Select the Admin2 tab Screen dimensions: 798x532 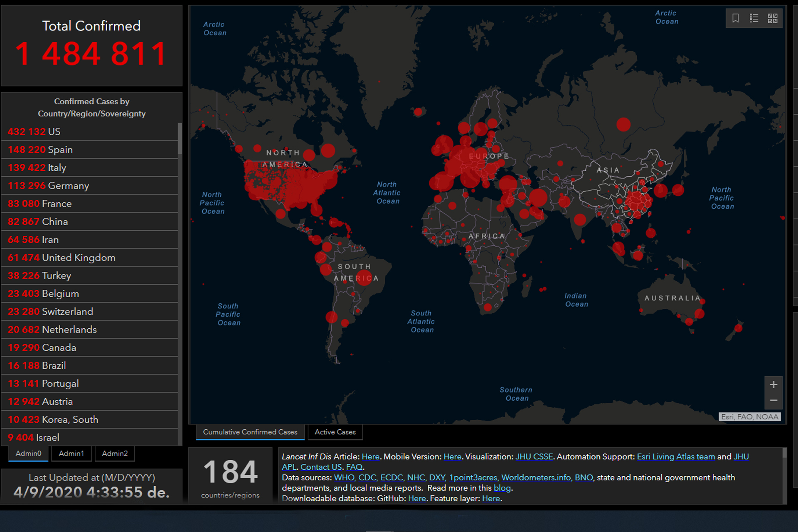click(115, 453)
